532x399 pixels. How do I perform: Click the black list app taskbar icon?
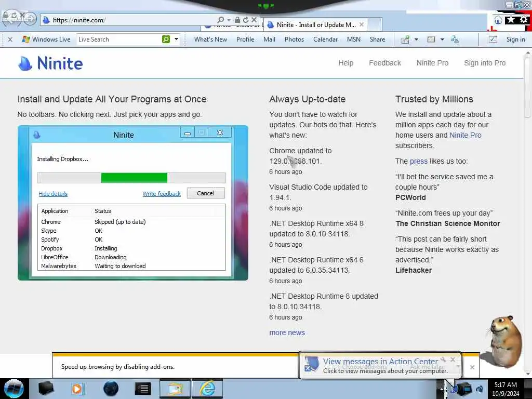click(x=142, y=389)
